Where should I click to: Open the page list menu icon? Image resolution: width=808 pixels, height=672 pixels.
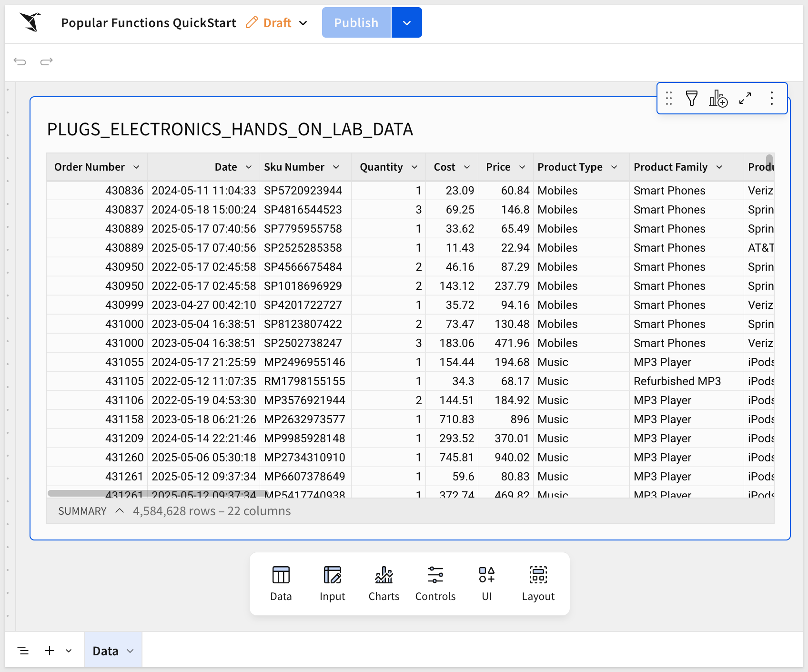[23, 651]
